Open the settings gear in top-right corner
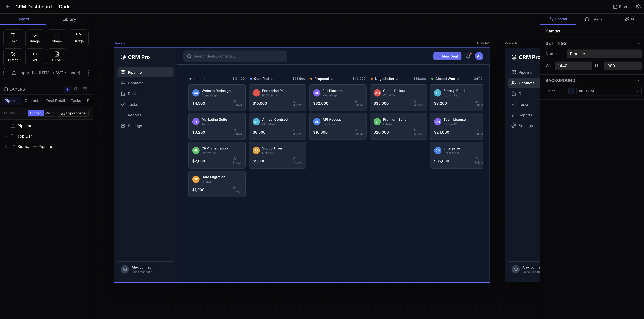Viewport: 644px width, 319px height. 638,7
